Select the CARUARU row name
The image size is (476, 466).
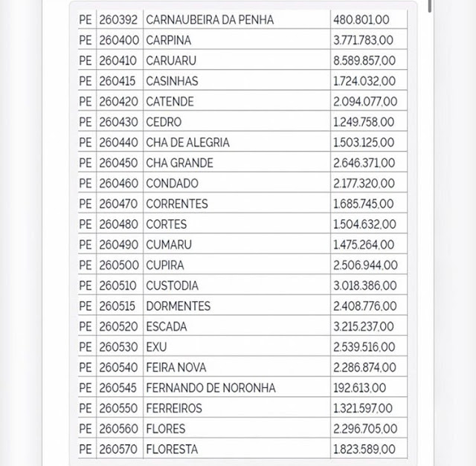tap(171, 60)
